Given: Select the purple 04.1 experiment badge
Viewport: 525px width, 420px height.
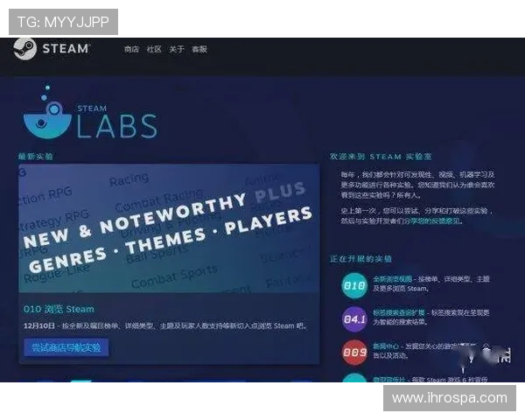Looking at the screenshot, I should (354, 319).
